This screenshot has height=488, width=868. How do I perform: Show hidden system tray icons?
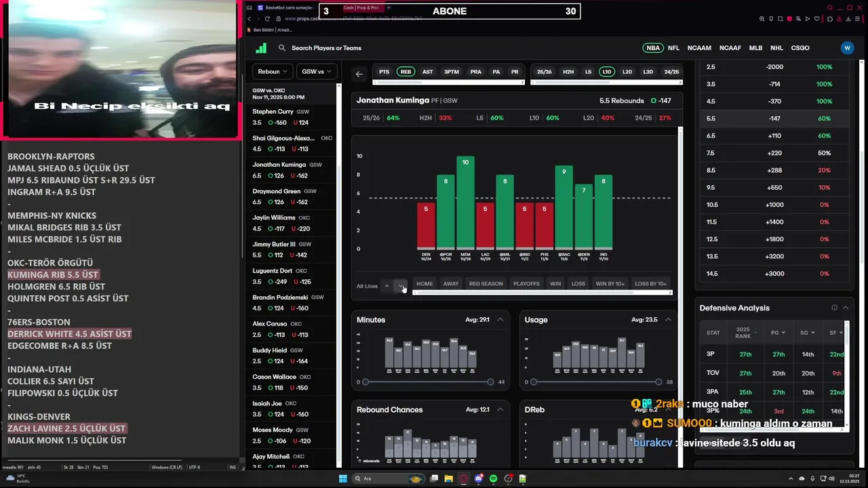tap(791, 479)
